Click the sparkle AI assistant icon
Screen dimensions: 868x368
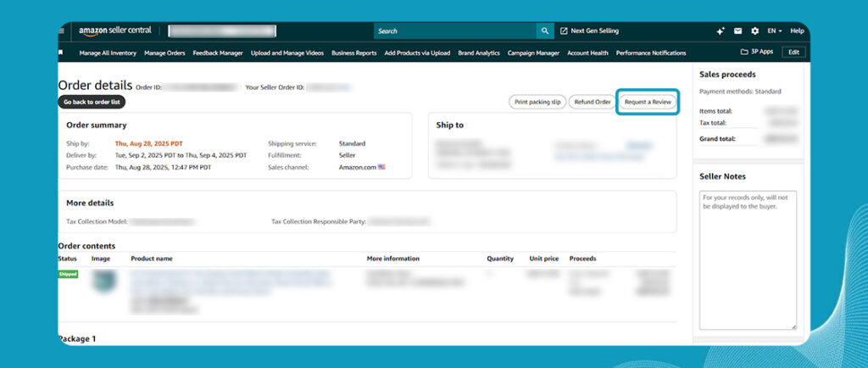(721, 31)
